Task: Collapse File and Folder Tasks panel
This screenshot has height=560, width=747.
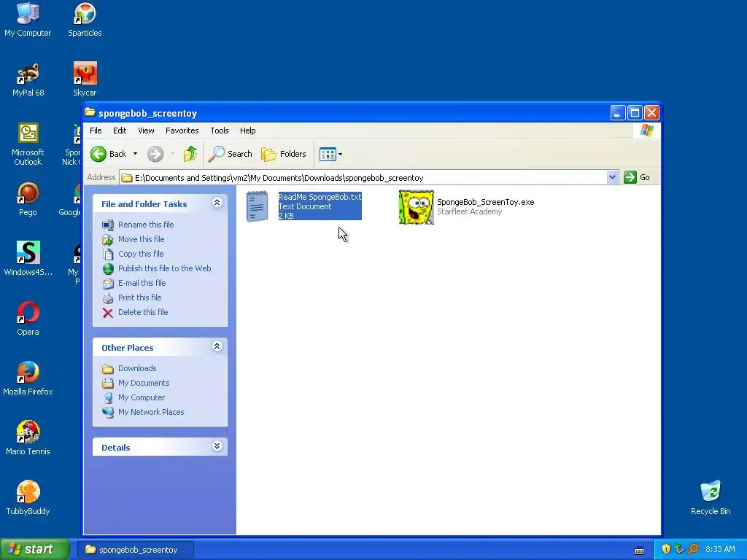Action: 217,203
